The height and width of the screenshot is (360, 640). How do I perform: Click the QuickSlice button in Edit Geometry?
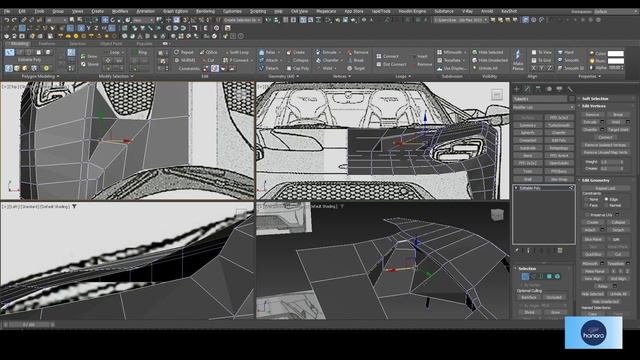592,254
